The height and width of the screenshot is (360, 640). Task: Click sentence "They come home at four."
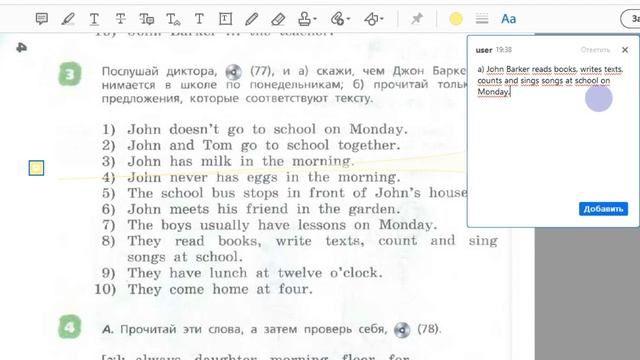click(220, 289)
